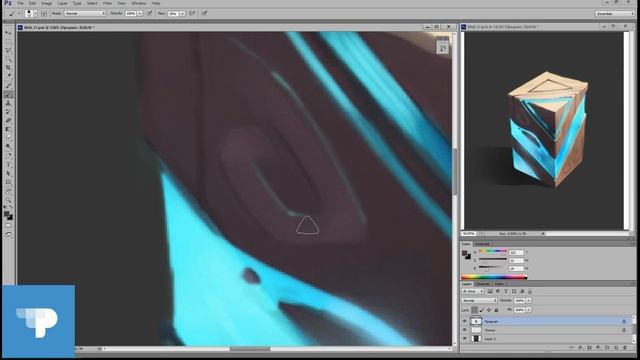Select the Brush tool in toolbox
Viewport: 640px width, 360px height.
pyautogui.click(x=8, y=94)
